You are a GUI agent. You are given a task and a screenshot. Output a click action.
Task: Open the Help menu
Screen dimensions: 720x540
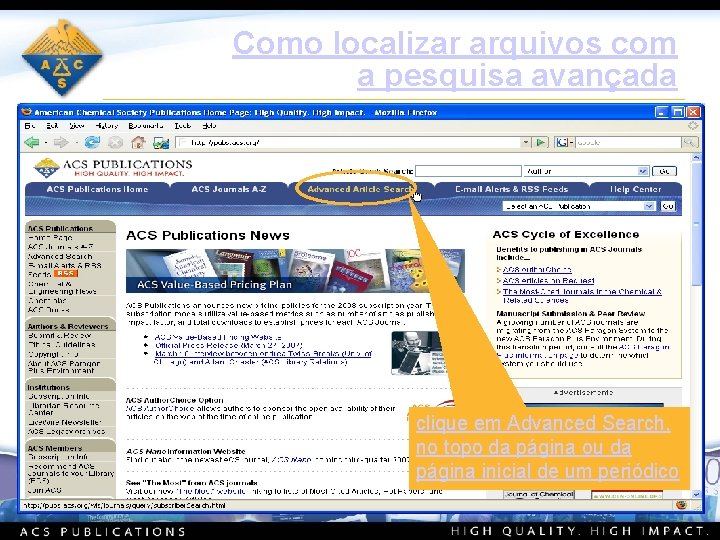coord(209,125)
